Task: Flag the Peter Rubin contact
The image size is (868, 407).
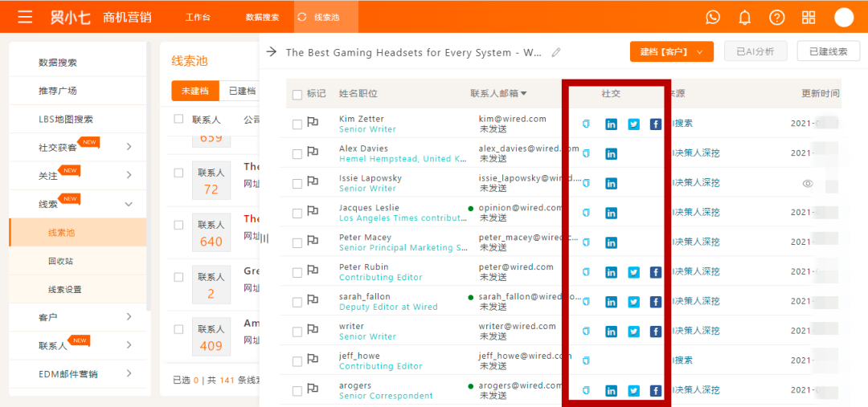Action: 313,270
